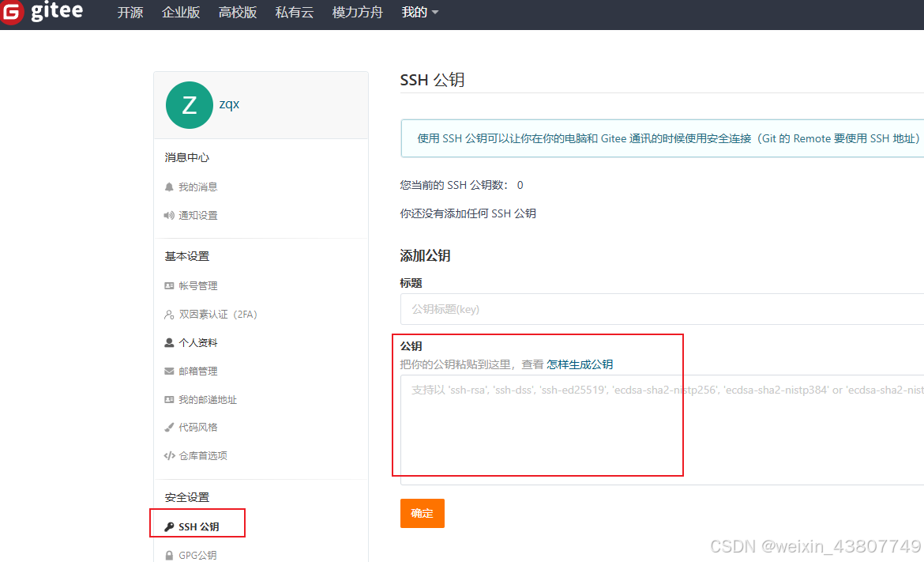
Task: Focus the 公钥 public key textarea
Action: tap(662, 430)
